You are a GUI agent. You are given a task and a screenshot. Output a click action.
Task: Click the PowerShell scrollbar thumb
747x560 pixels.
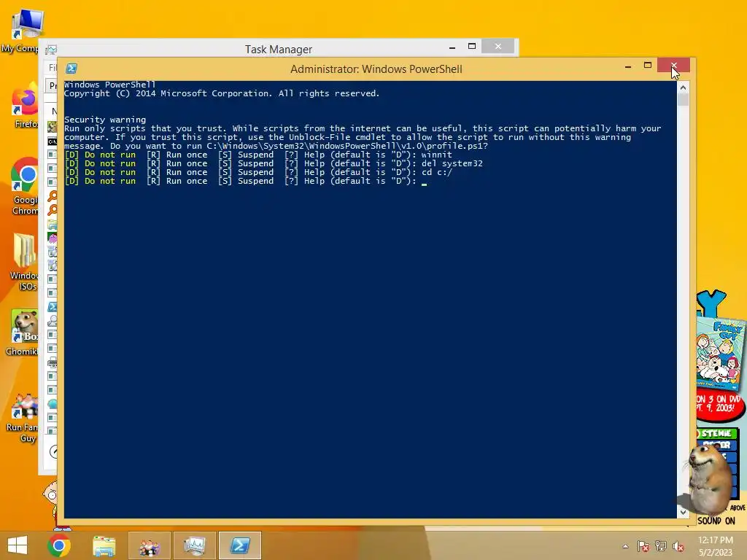[683, 99]
